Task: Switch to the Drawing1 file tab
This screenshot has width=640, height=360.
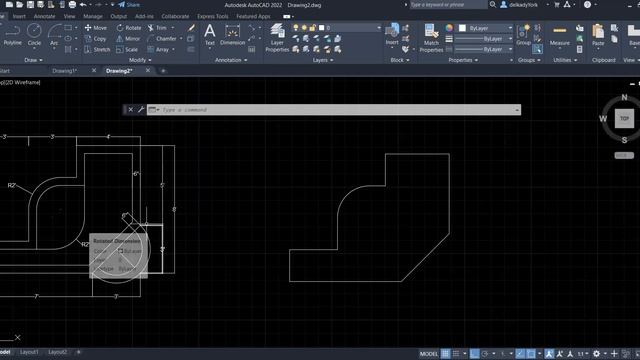Action: (x=64, y=71)
